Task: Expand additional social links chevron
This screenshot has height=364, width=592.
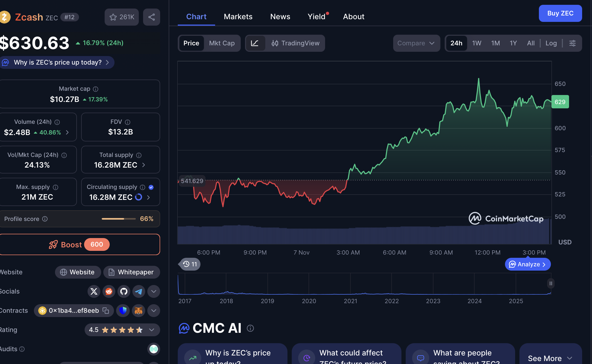Action: click(153, 291)
